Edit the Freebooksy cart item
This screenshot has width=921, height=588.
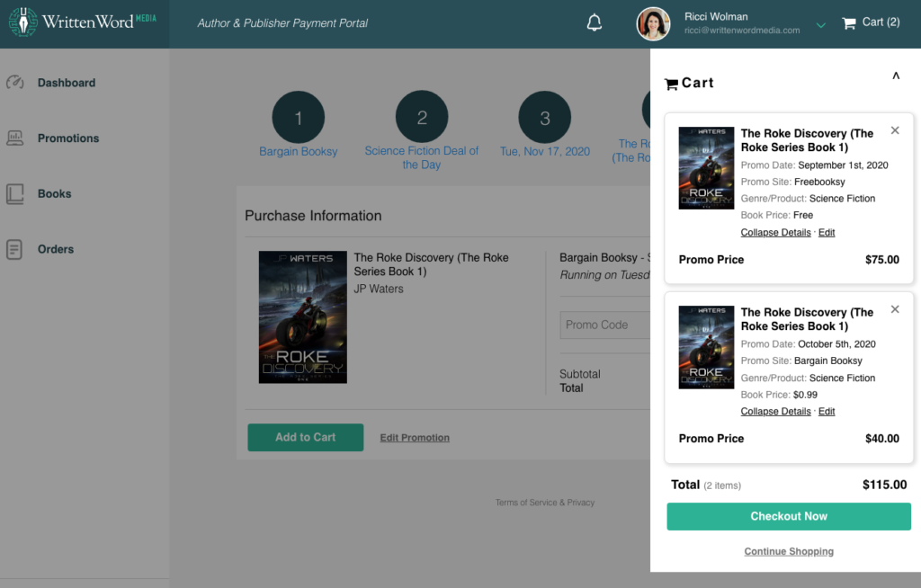(827, 233)
